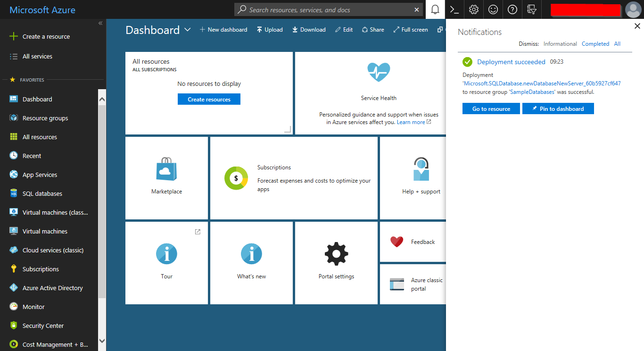Close the Notifications panel
This screenshot has height=351, width=644.
637,26
